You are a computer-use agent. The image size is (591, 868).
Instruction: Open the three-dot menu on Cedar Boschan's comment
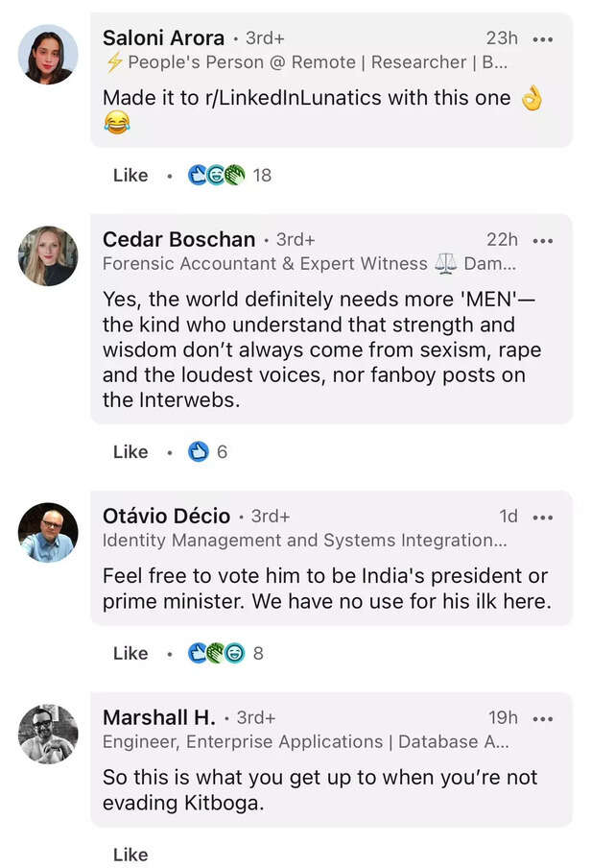544,239
